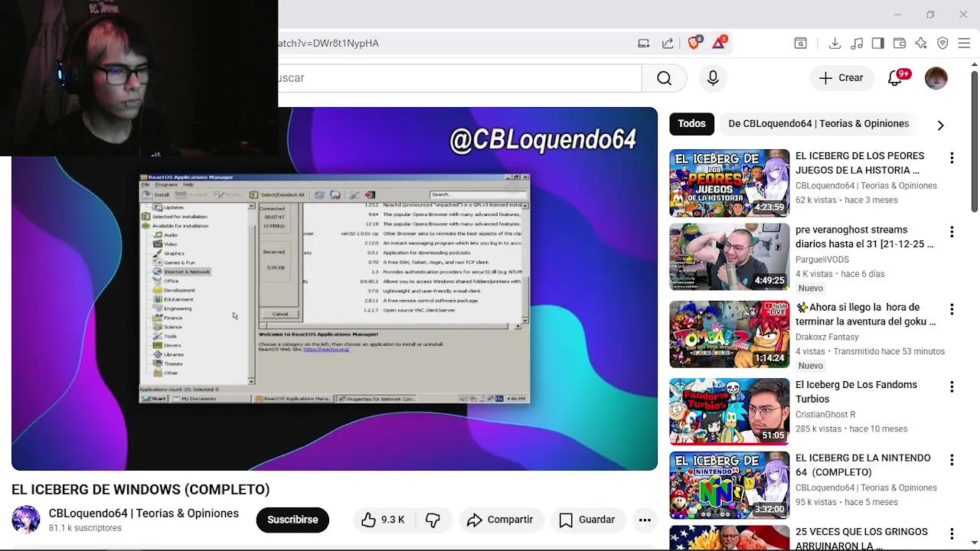Viewport: 980px width, 551px height.
Task: Open the Nintendo 64 iceberg thumbnail 3:32:00
Action: (729, 484)
